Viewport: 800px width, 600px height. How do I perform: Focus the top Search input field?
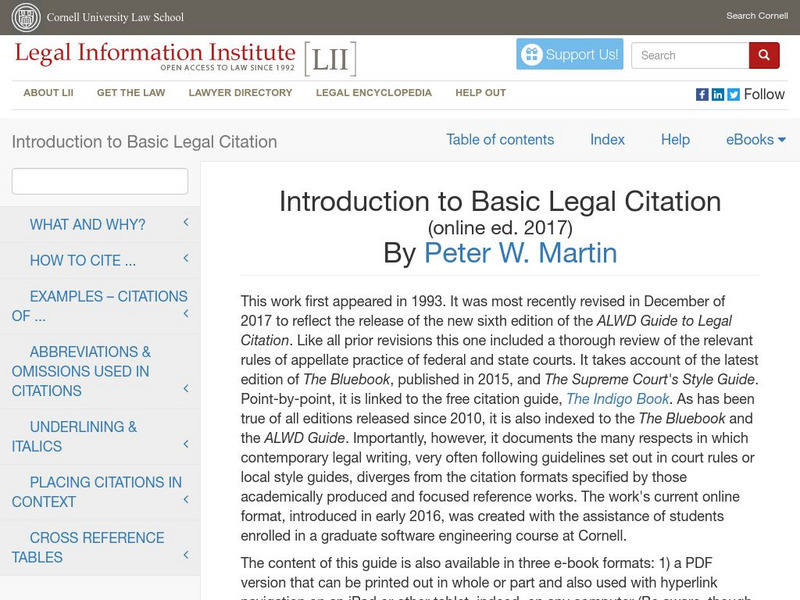[690, 55]
